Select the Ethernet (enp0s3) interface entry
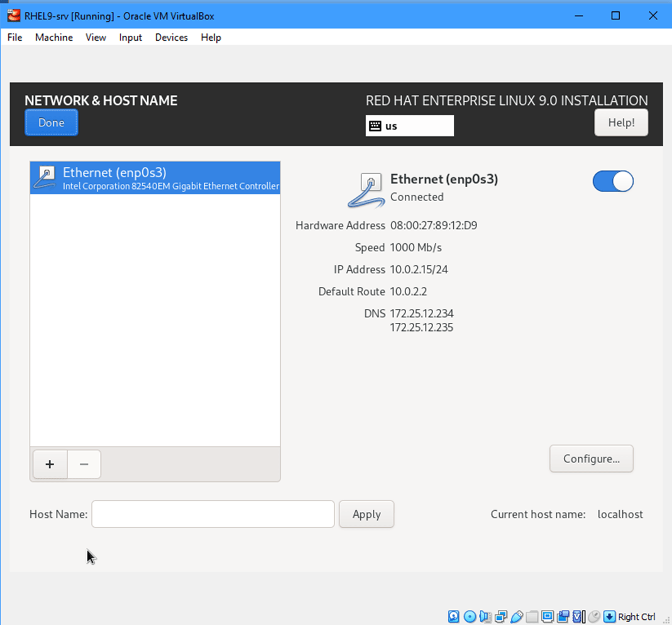The height and width of the screenshot is (625, 672). [155, 177]
